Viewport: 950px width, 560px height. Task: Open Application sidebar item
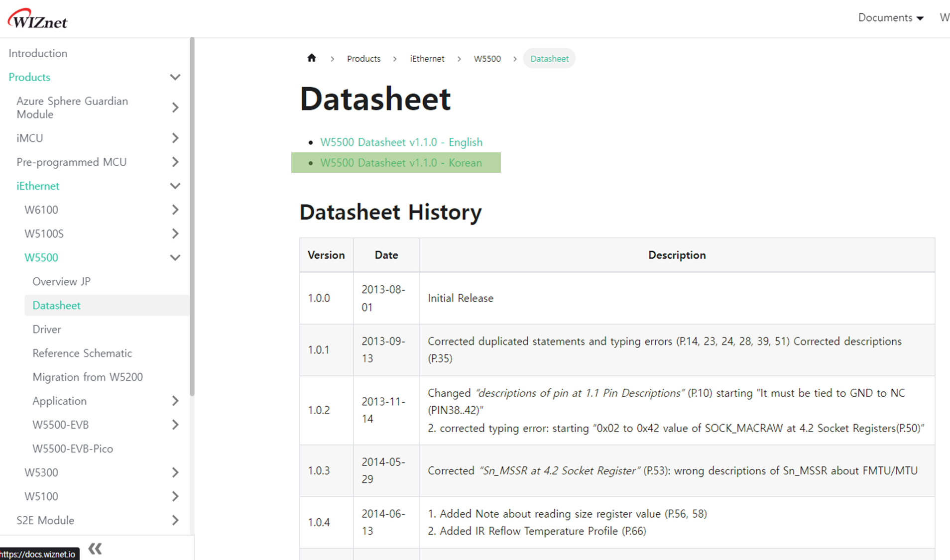[x=60, y=401]
